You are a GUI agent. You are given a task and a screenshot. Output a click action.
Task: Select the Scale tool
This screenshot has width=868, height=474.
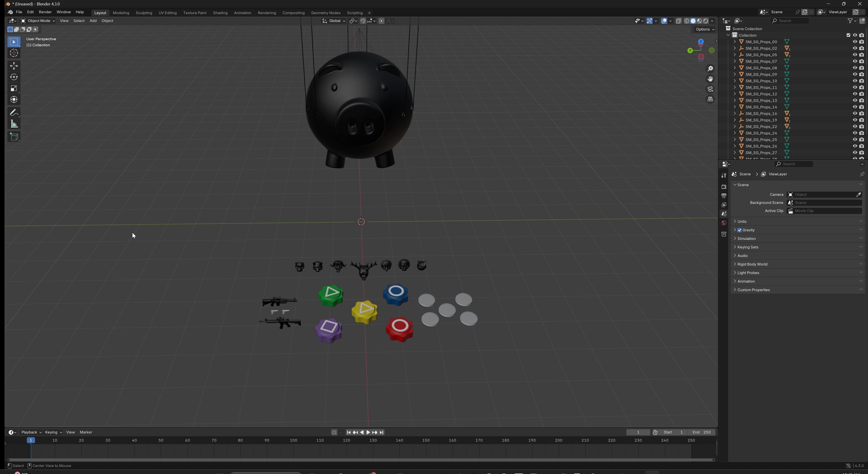(x=14, y=88)
